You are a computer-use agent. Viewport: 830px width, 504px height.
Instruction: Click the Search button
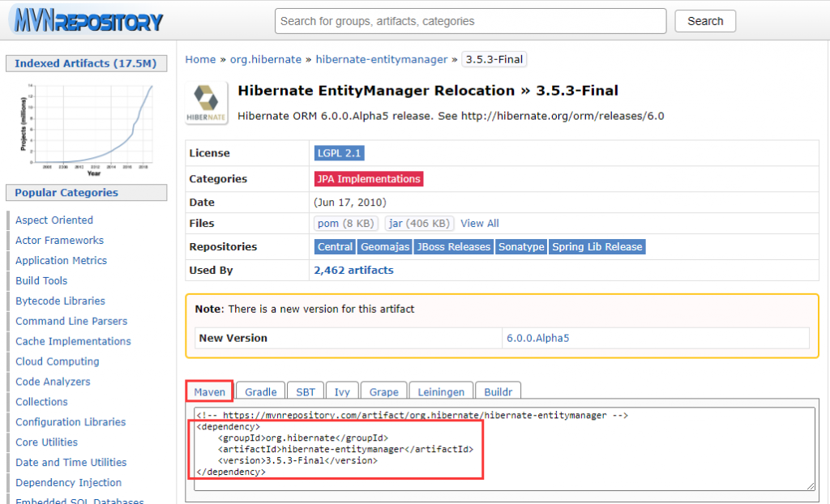tap(705, 21)
